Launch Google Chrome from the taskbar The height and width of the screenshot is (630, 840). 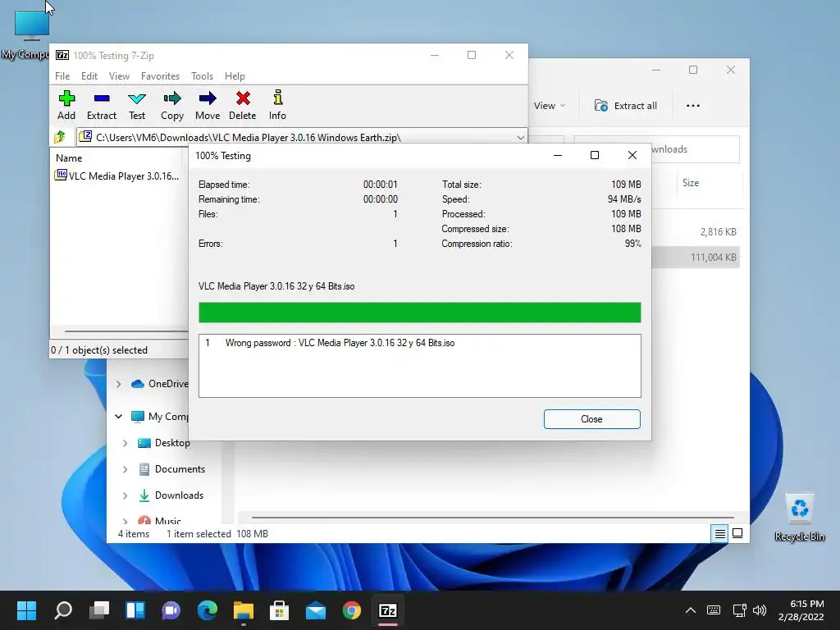pyautogui.click(x=351, y=610)
